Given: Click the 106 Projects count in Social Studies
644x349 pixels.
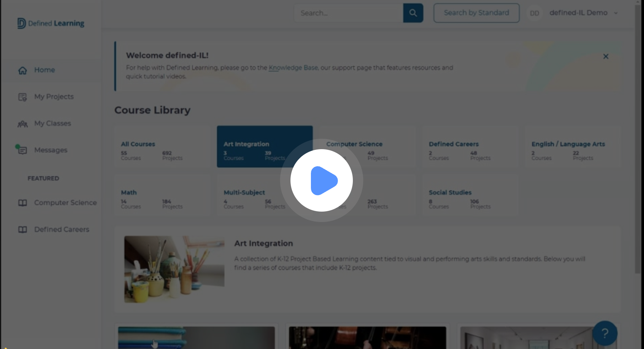Looking at the screenshot, I should pos(480,204).
